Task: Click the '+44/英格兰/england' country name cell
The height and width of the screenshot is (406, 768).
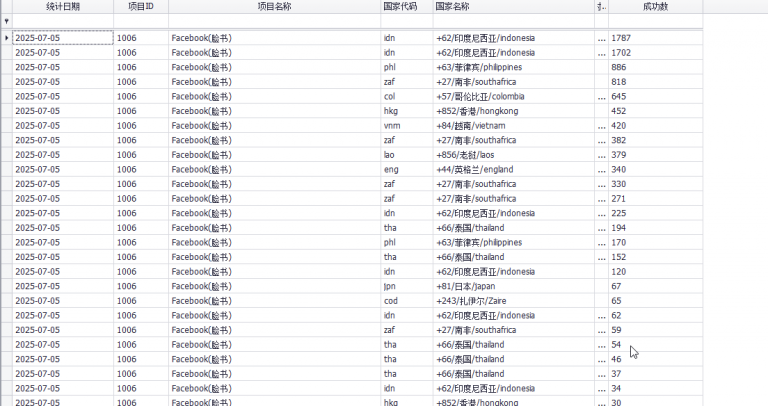Action: 514,169
